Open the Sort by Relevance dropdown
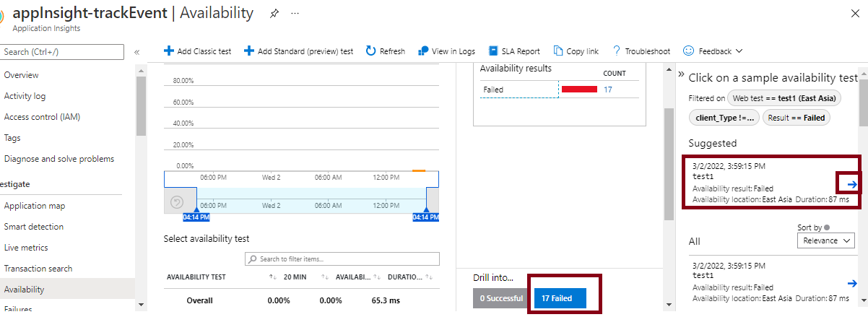868x330 pixels. (826, 240)
